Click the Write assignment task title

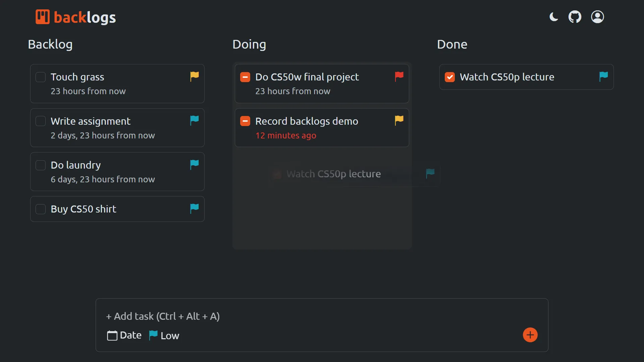91,121
